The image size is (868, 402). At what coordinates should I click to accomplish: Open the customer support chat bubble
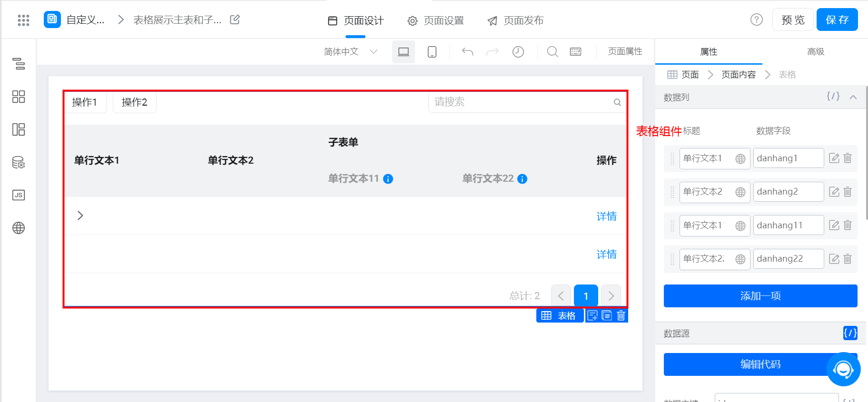click(x=844, y=369)
